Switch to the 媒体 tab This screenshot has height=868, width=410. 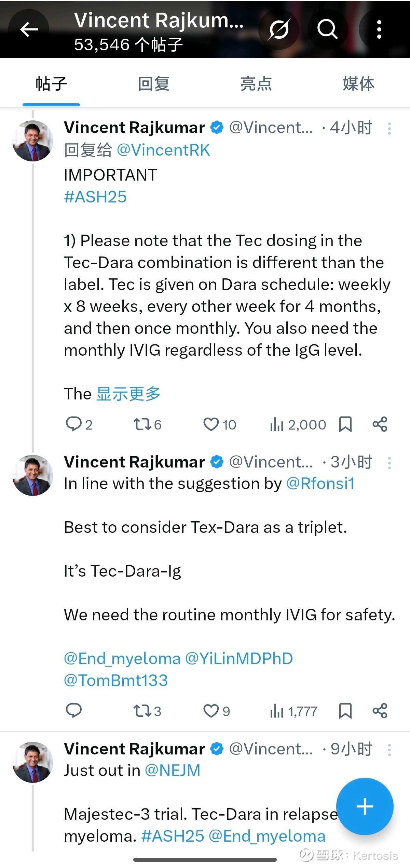pyautogui.click(x=358, y=84)
